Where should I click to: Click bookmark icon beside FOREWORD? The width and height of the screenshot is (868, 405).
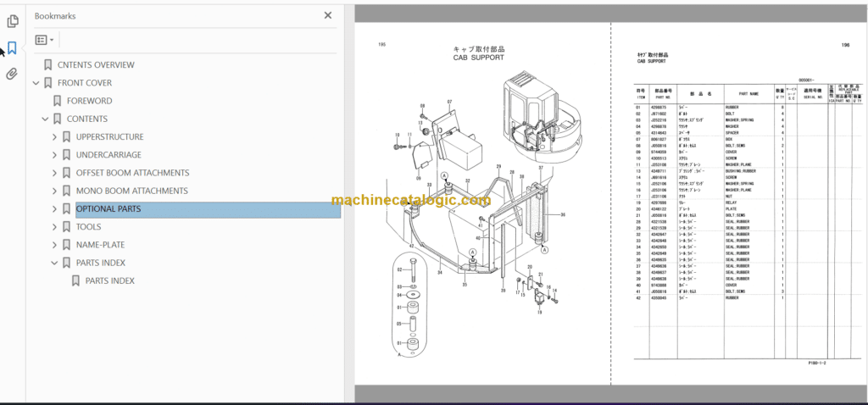57,101
